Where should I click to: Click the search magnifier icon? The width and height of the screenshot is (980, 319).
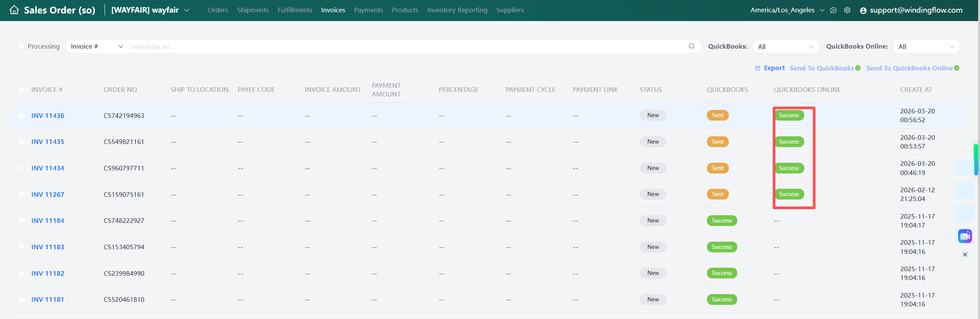pyautogui.click(x=692, y=46)
